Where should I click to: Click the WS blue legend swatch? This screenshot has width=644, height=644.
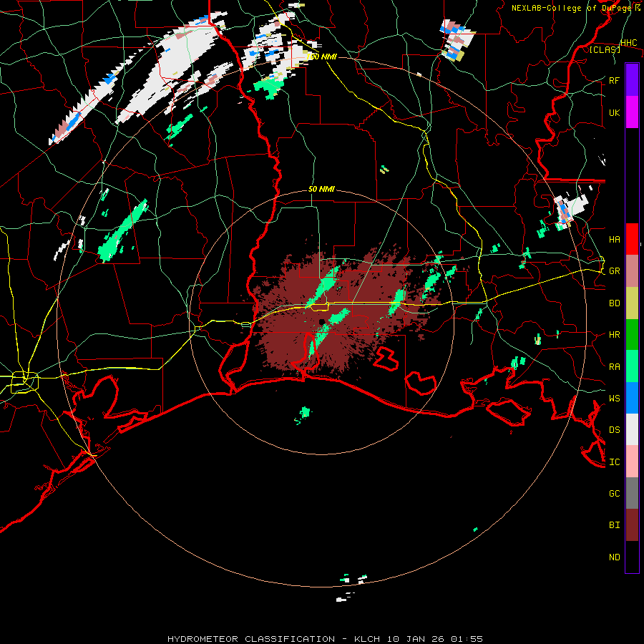[x=632, y=398]
